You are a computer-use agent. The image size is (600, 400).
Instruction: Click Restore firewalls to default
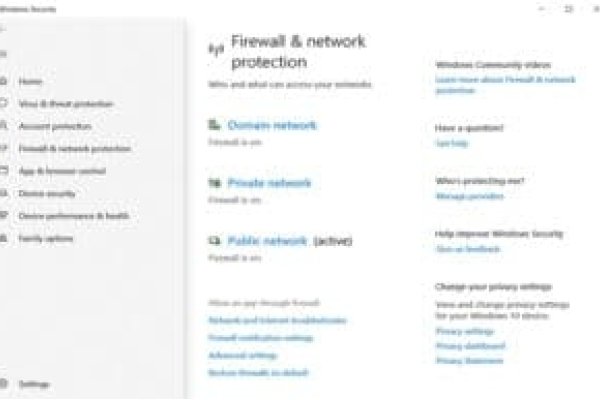click(257, 372)
